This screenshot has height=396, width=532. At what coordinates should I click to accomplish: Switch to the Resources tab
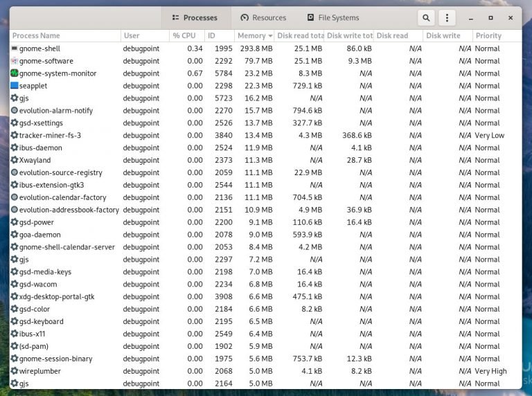tap(263, 18)
